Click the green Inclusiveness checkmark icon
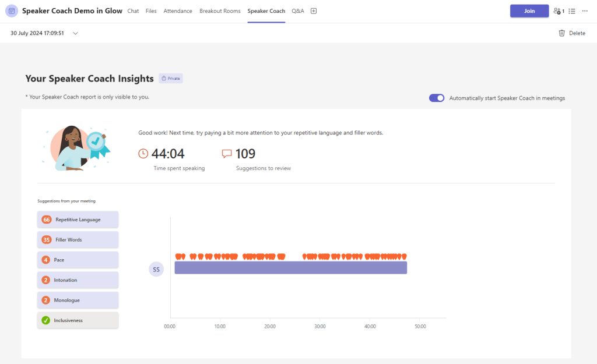This screenshot has height=364, width=597. coord(46,320)
